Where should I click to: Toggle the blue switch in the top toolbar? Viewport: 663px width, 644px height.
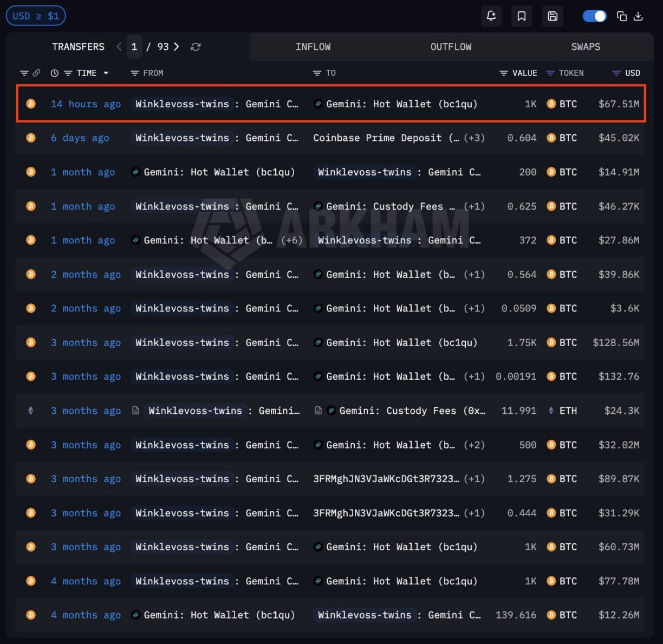594,16
